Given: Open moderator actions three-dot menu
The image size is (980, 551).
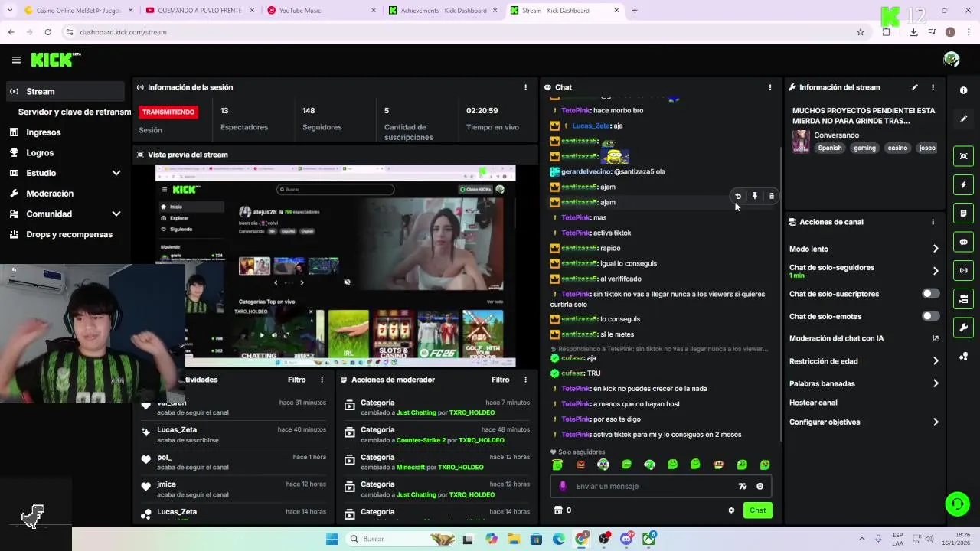Looking at the screenshot, I should point(525,380).
